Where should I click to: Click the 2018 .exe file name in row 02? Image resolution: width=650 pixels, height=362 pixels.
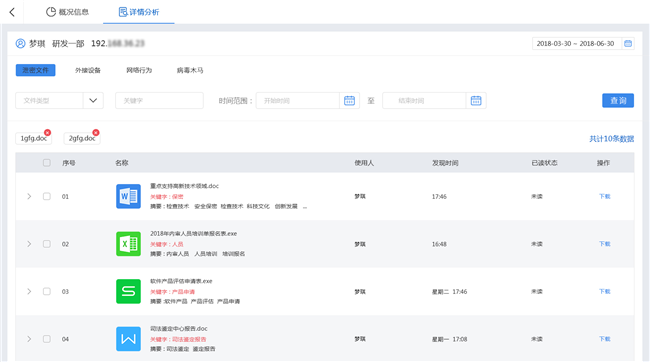pyautogui.click(x=194, y=233)
